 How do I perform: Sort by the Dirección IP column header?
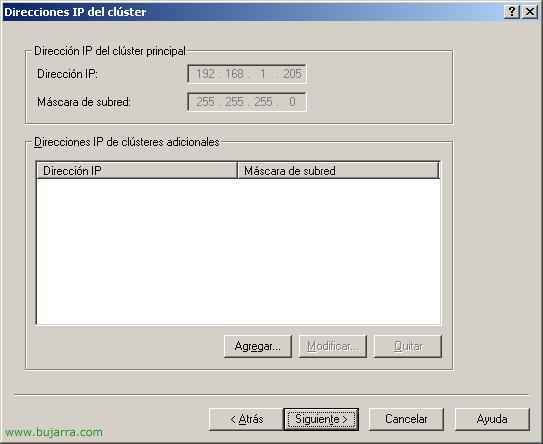[x=137, y=170]
